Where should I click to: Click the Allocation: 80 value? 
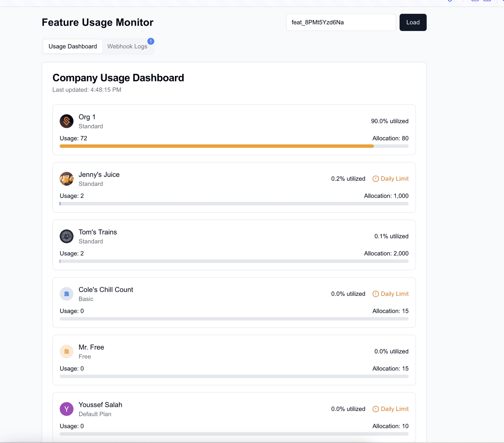pos(390,138)
